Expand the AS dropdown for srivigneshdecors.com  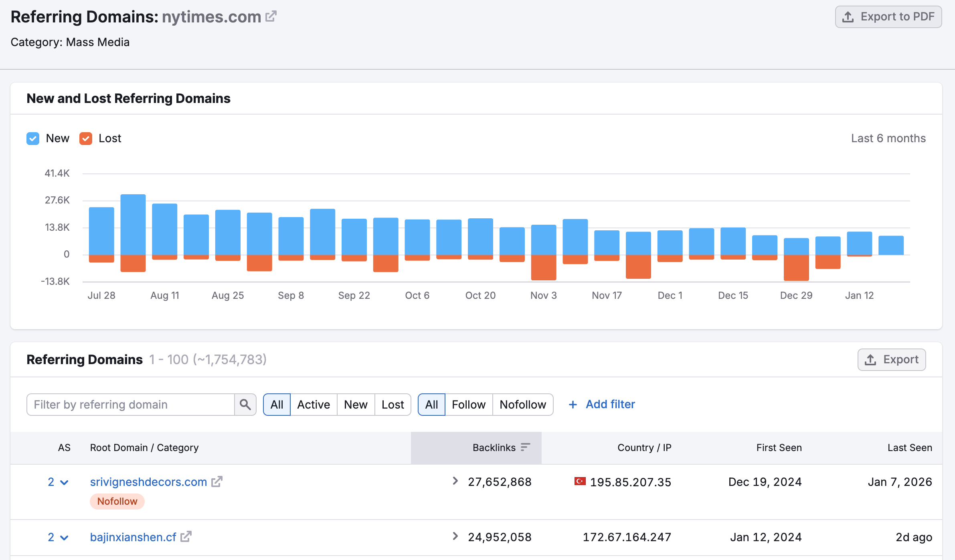[x=65, y=482]
